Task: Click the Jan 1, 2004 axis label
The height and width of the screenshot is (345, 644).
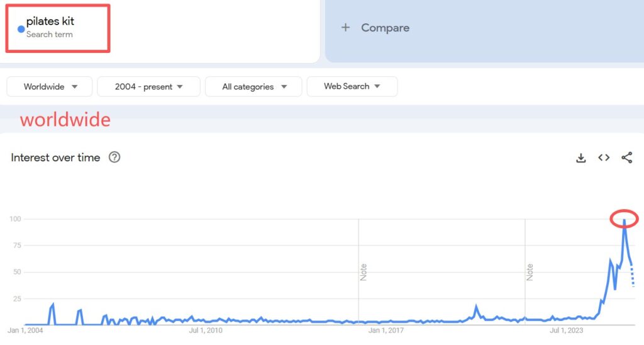Action: (x=25, y=330)
